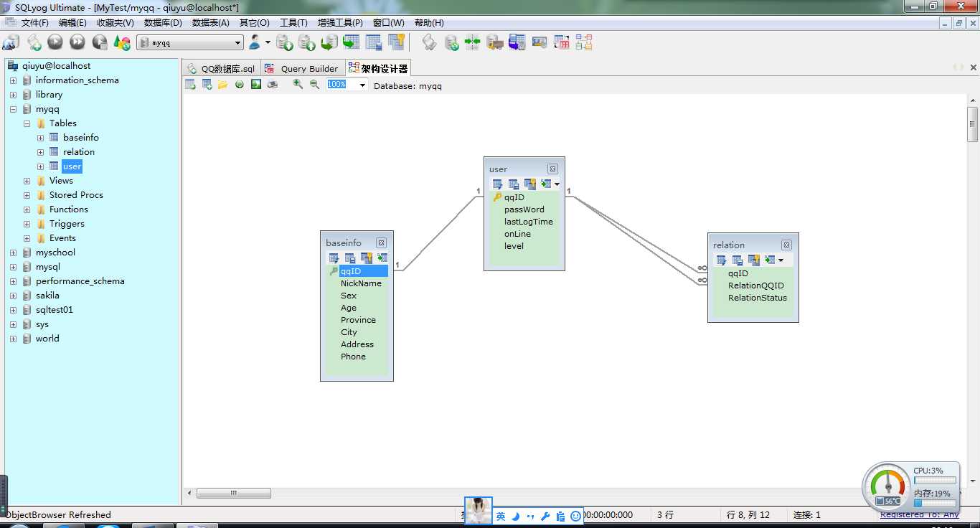Select the Views folder in tree
Viewport: 980px width, 528px height.
[x=61, y=181]
